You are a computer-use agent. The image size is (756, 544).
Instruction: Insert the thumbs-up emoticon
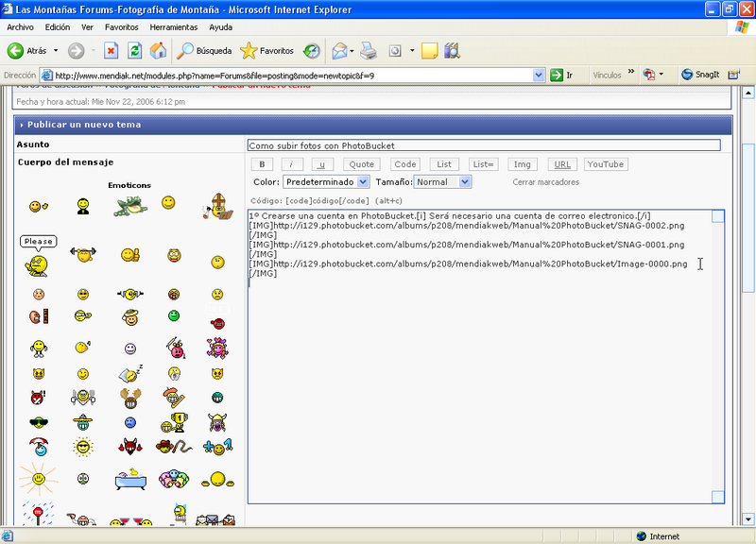click(130, 255)
